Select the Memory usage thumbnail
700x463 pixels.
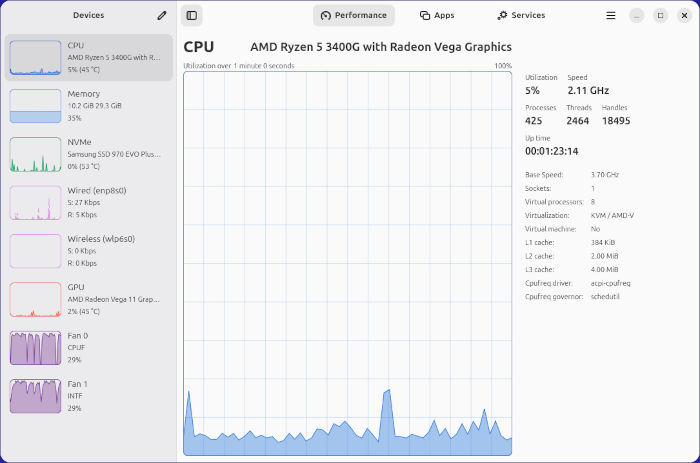pos(35,106)
